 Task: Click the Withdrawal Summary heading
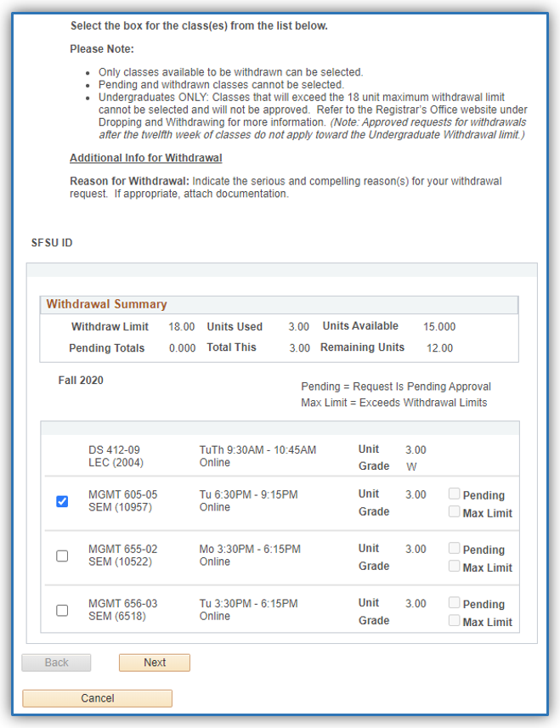point(106,304)
